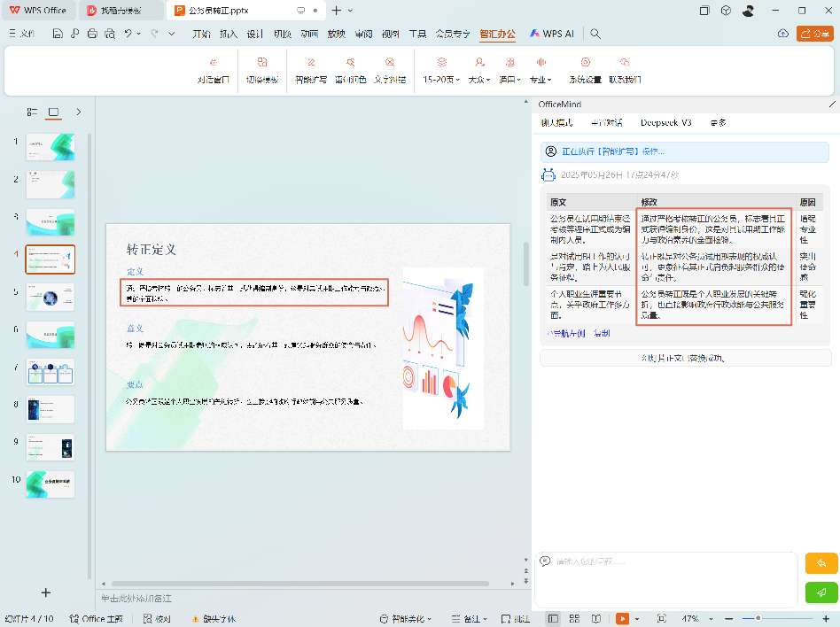Screen dimensions: 840x627
Task: Open the 文件 file menu
Action: pos(22,34)
